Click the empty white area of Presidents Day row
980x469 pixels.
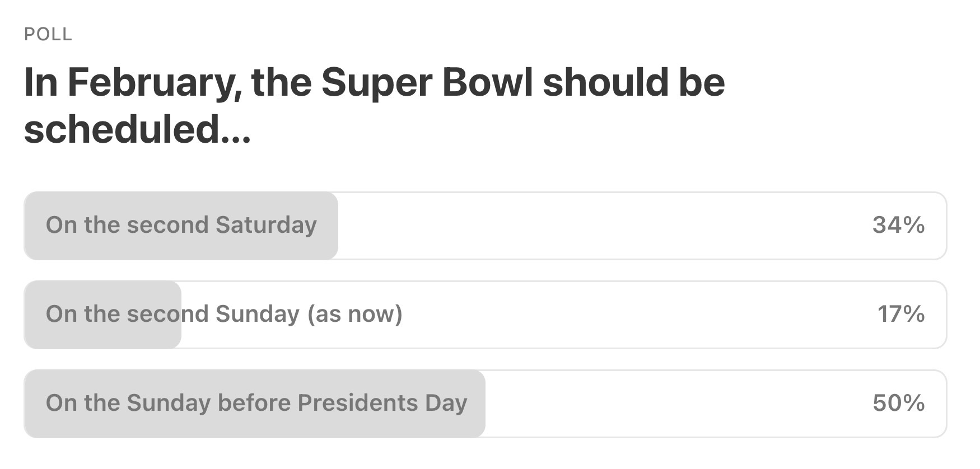point(672,403)
